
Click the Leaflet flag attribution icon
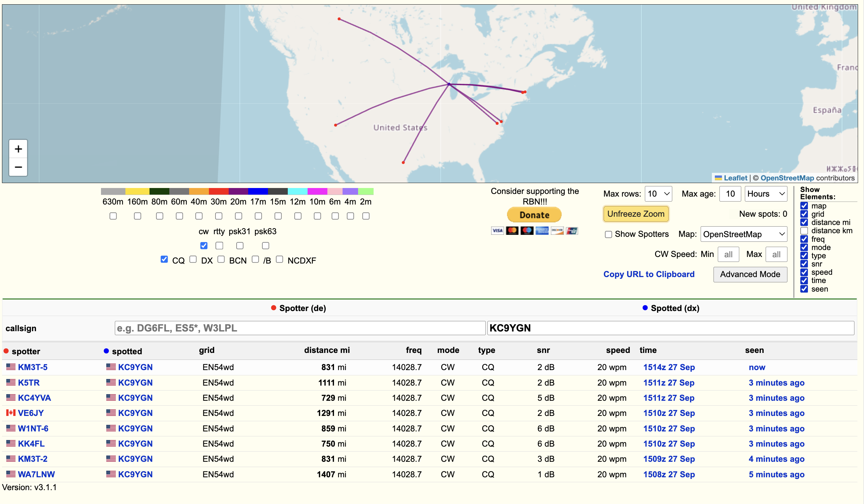[718, 178]
